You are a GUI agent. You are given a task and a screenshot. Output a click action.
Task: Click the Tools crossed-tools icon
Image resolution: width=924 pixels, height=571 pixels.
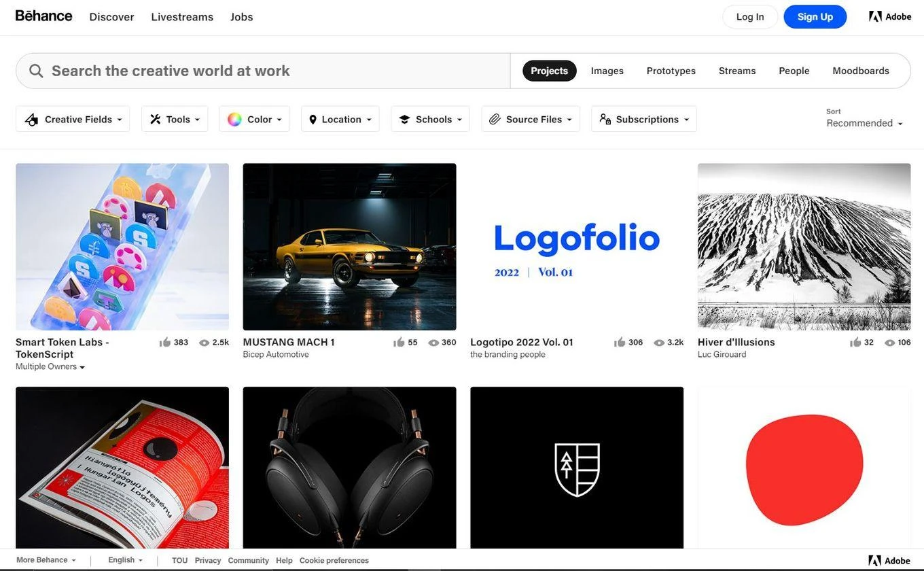point(156,120)
